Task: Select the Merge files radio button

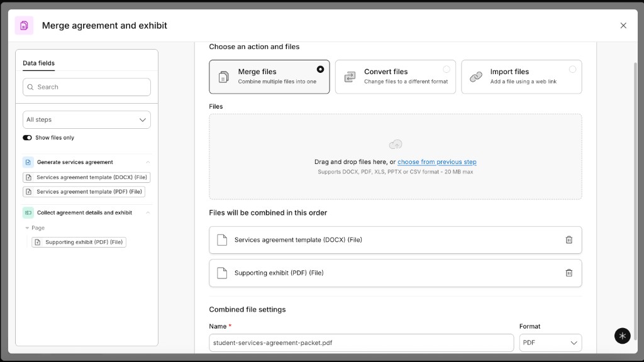Action: [320, 69]
